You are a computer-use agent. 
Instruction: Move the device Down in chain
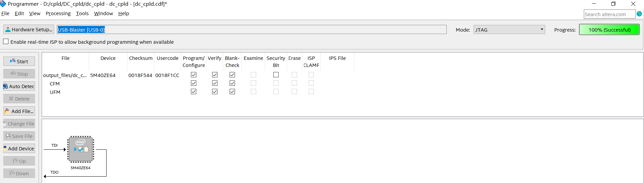coord(19,173)
